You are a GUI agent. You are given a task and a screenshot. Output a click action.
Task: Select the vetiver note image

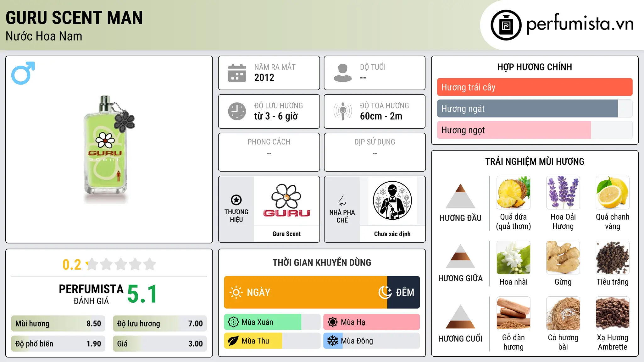563,313
